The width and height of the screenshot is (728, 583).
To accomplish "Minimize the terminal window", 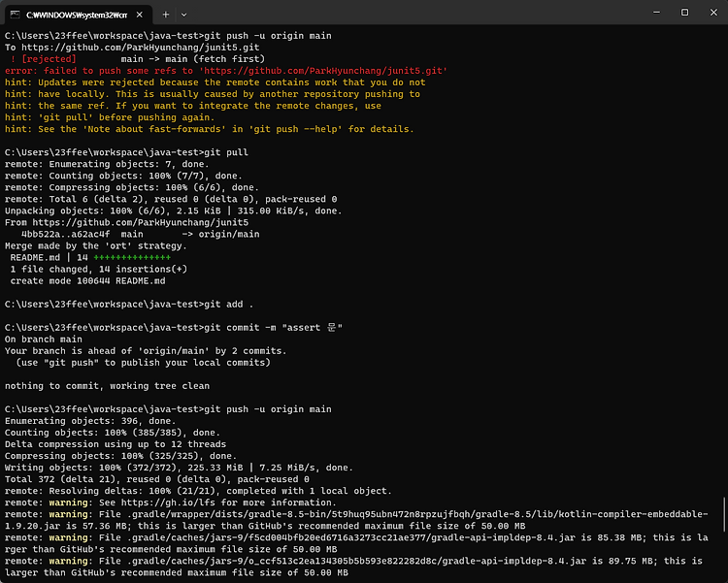I will 656,13.
